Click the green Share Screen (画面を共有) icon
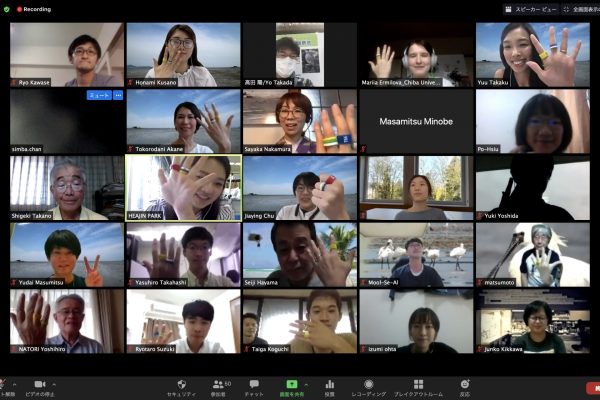 292,384
